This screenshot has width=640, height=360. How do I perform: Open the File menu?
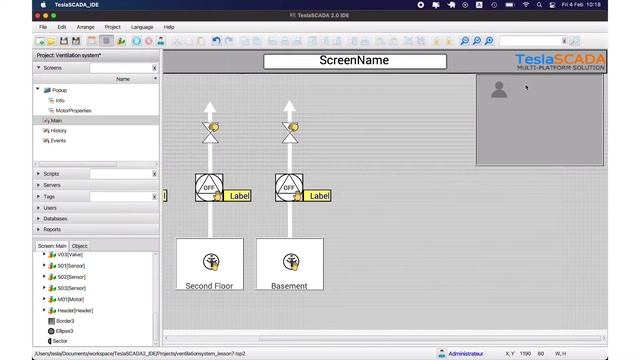tap(43, 27)
